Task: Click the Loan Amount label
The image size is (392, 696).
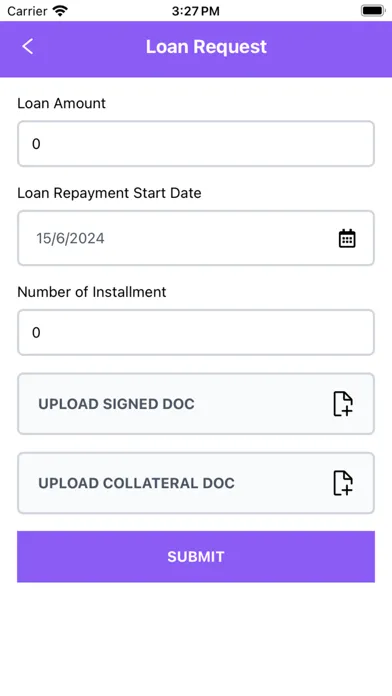Action: (61, 103)
